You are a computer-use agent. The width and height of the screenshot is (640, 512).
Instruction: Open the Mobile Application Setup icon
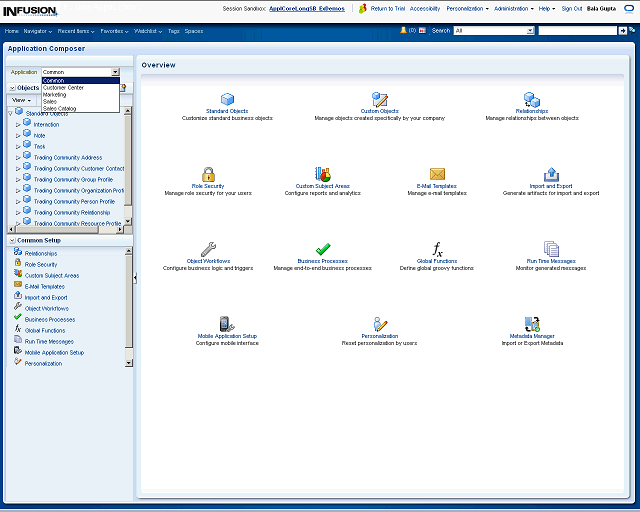click(x=227, y=324)
